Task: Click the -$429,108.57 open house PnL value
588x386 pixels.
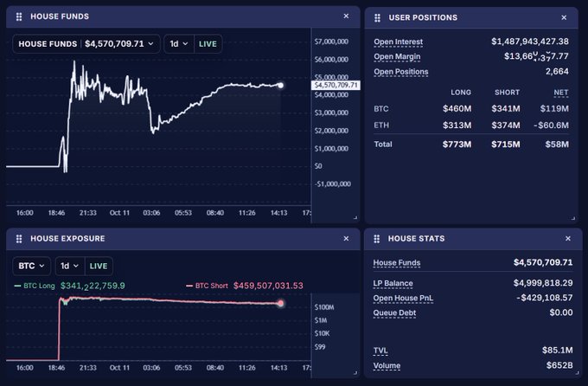Action: tap(545, 298)
